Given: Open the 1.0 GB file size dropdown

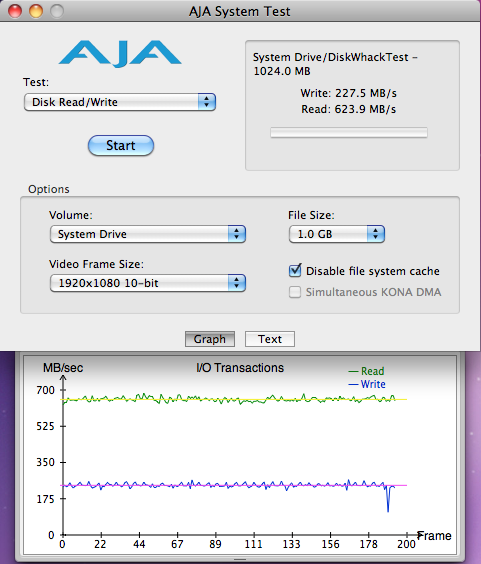Looking at the screenshot, I should click(337, 234).
